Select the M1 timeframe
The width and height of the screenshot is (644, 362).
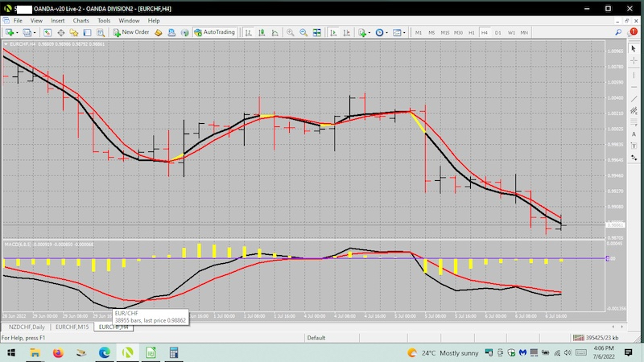coord(418,32)
